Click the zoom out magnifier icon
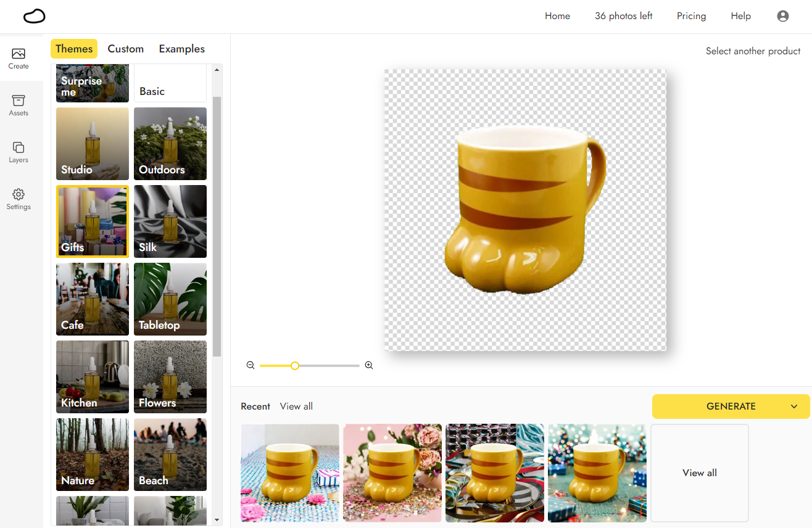The image size is (812, 528). 251,365
